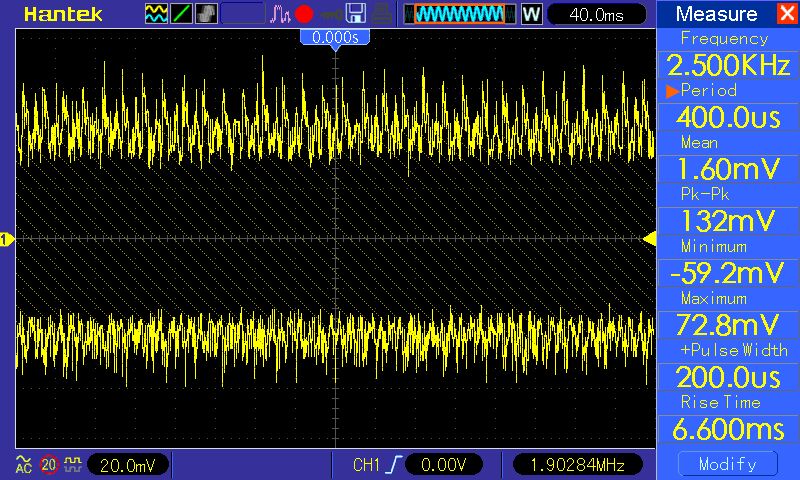Click the 40.0ms timebase readout
The width and height of the screenshot is (800, 480).
point(596,14)
